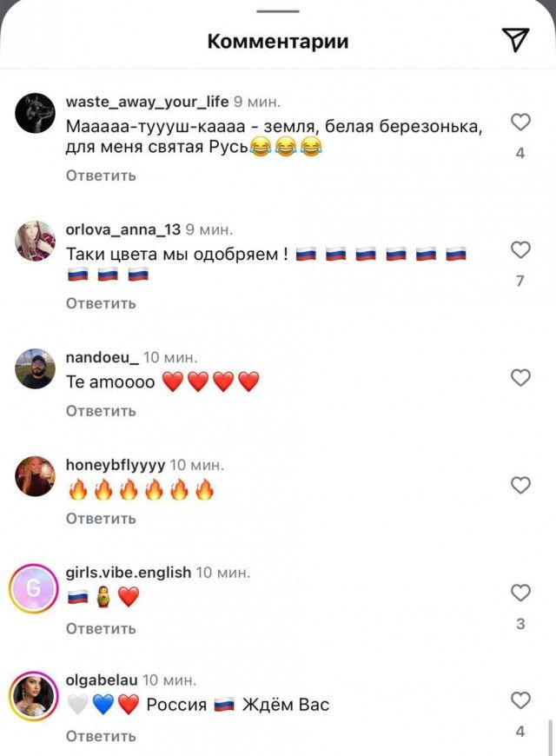Screen dimensions: 556x756
Task: View olgabelau story ring avatar
Action: click(x=33, y=696)
